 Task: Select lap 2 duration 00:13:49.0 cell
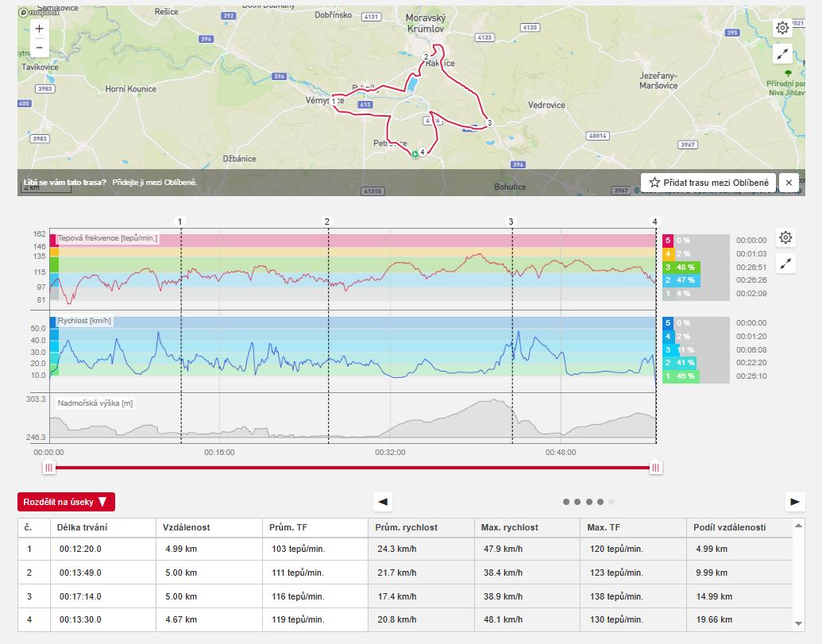click(x=103, y=573)
